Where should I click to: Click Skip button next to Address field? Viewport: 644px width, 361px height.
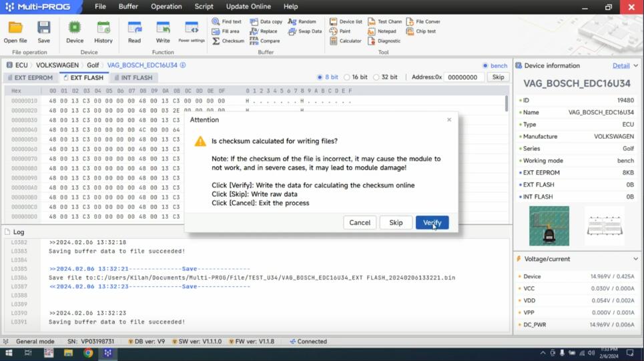498,77
